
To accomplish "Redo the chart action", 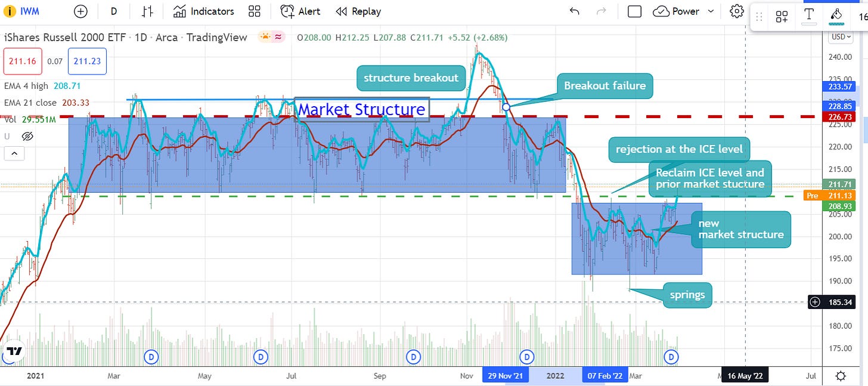I will pos(602,11).
